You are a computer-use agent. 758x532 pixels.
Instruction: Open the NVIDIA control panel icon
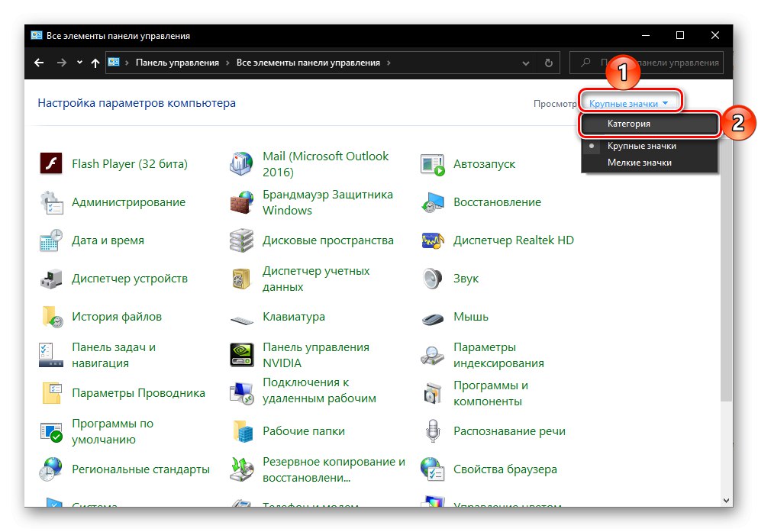pyautogui.click(x=242, y=355)
